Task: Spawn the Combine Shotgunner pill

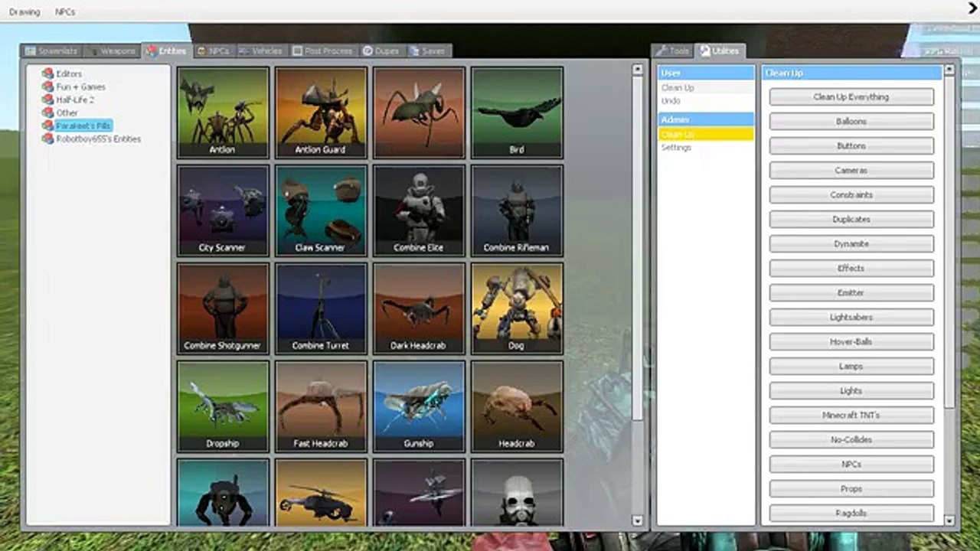Action: click(223, 308)
